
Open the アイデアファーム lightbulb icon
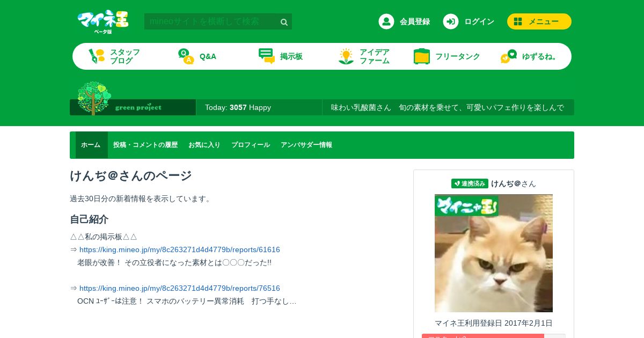pyautogui.click(x=346, y=56)
